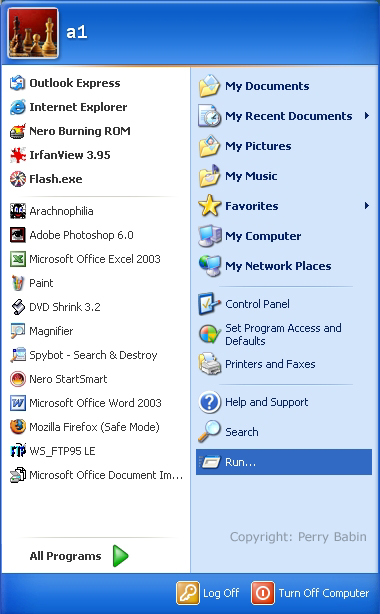Expand the My Recent Documents submenu arrow

[x=367, y=116]
